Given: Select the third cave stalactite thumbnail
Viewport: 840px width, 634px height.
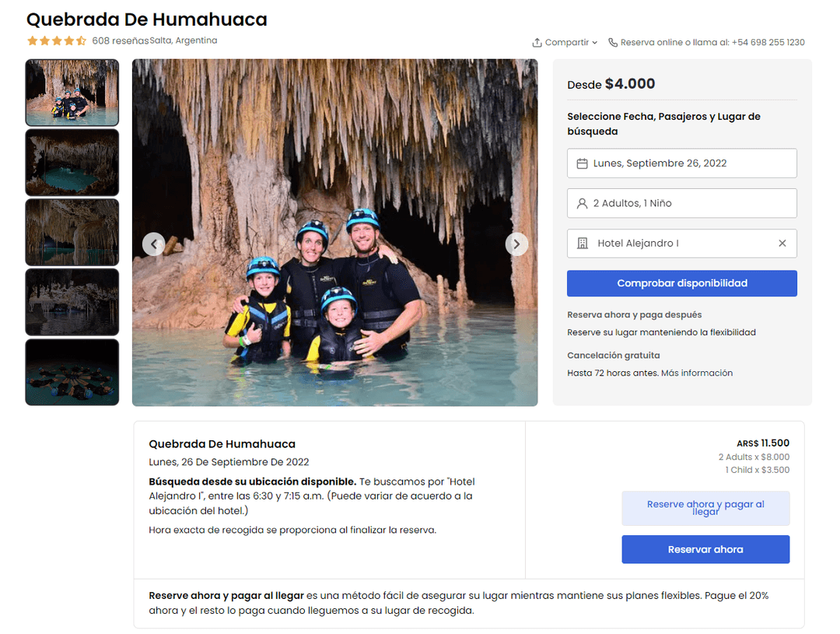Looking at the screenshot, I should (72, 232).
